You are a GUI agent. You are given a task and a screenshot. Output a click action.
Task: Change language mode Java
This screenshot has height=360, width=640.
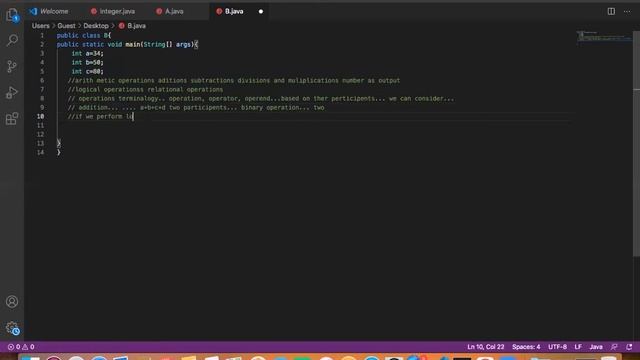tap(596, 347)
